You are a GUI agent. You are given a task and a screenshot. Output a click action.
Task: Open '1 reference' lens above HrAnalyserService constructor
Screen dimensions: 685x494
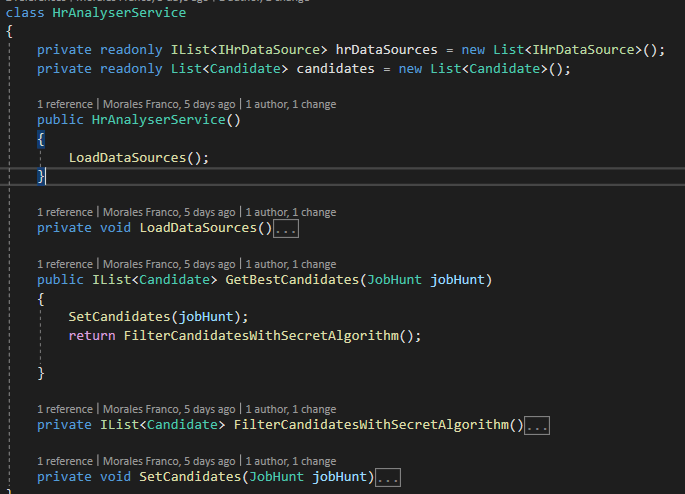[x=65, y=104]
